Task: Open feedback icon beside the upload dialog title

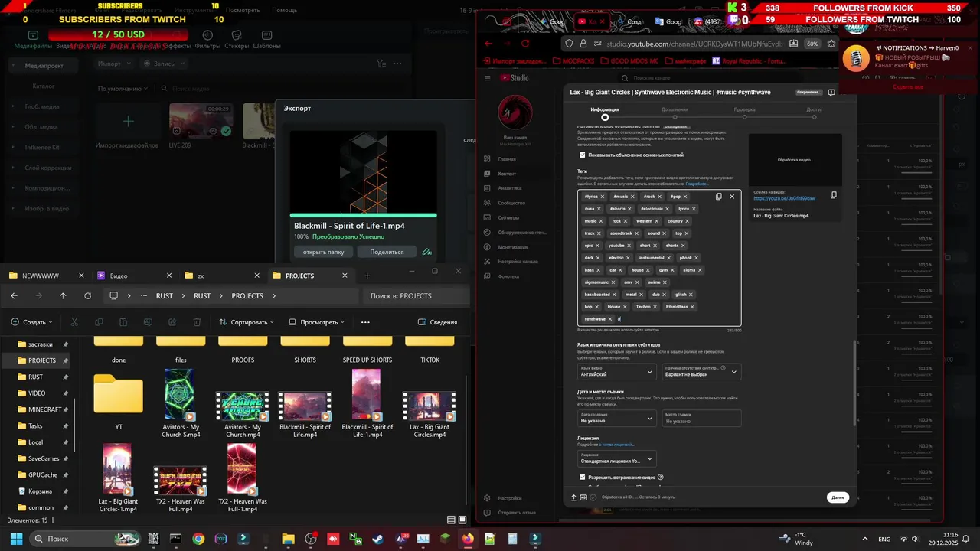Action: [831, 92]
